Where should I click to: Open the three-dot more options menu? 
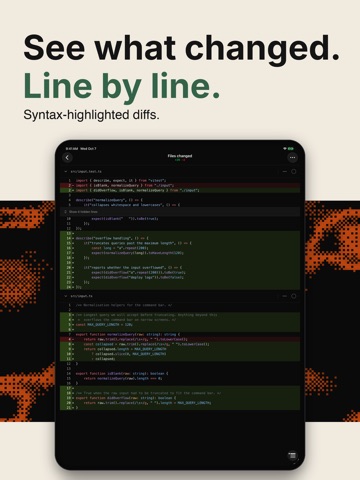point(292,158)
